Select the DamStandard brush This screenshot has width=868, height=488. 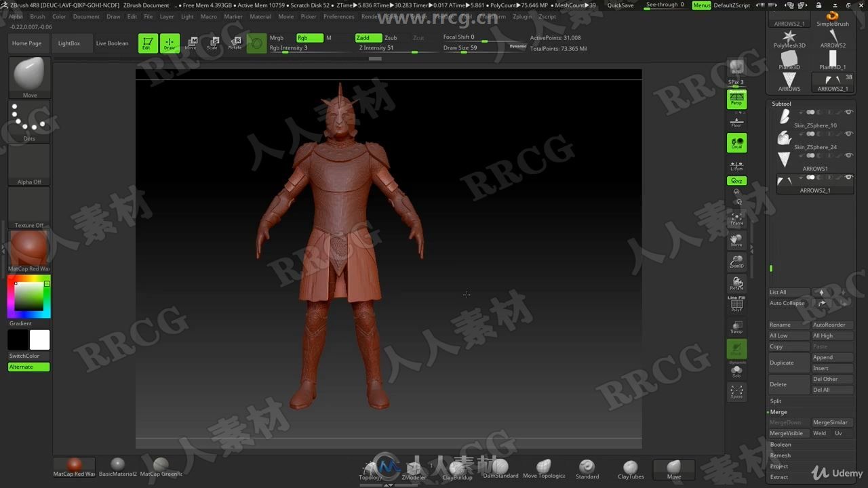[500, 470]
